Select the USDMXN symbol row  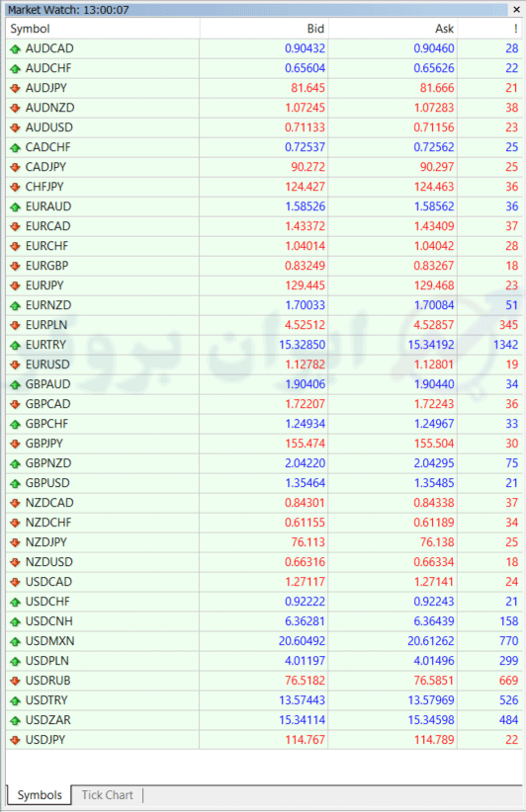pyautogui.click(x=264, y=641)
